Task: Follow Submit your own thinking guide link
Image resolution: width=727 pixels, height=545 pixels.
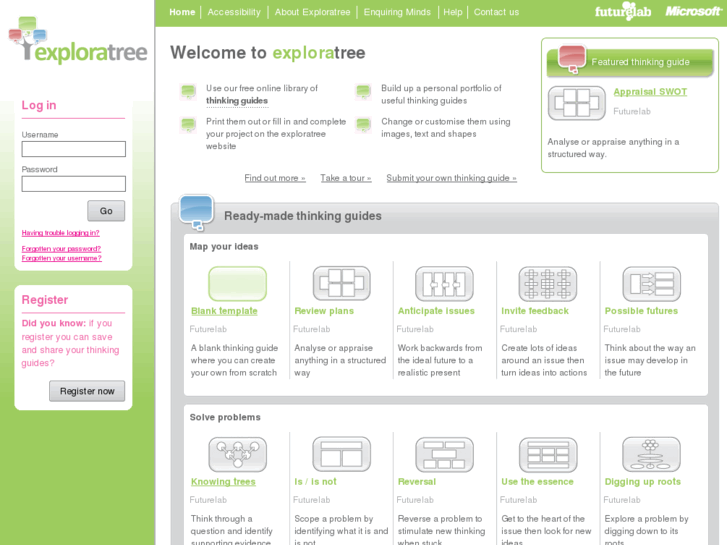Action: point(452,178)
